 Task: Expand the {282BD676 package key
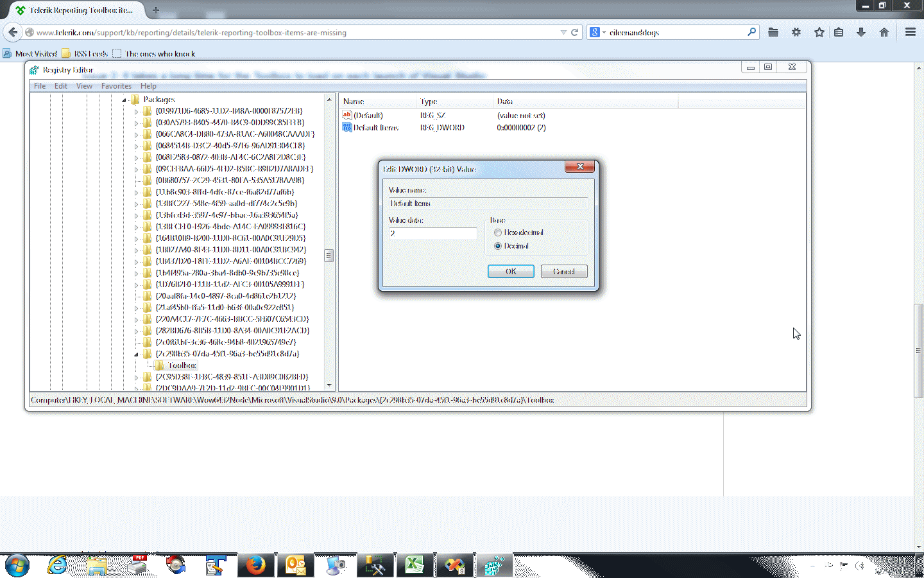coord(136,331)
